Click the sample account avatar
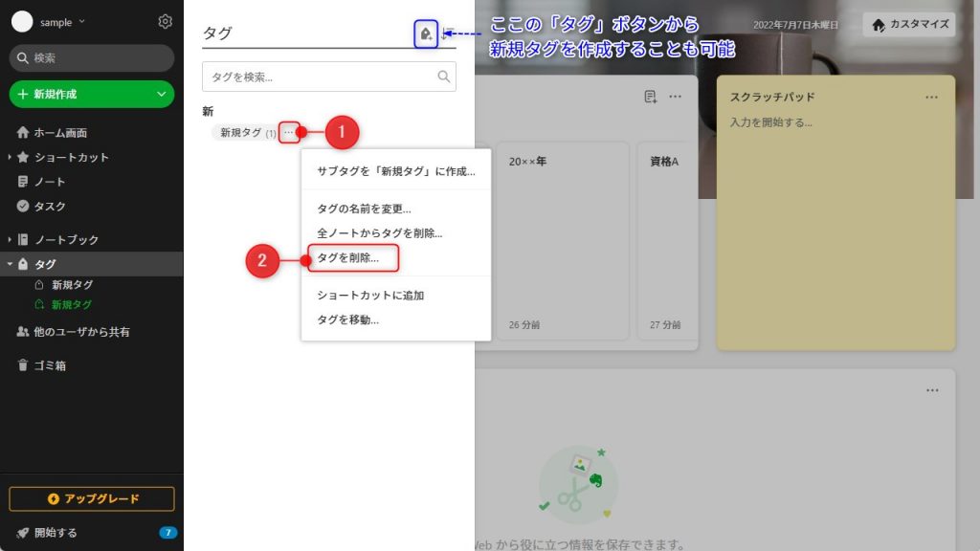 coord(22,22)
